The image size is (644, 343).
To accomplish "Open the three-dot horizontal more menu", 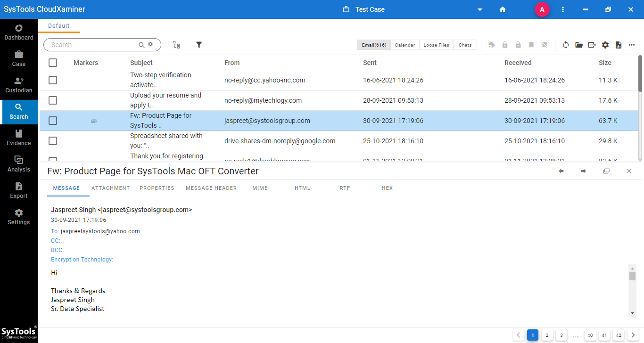I will [632, 45].
